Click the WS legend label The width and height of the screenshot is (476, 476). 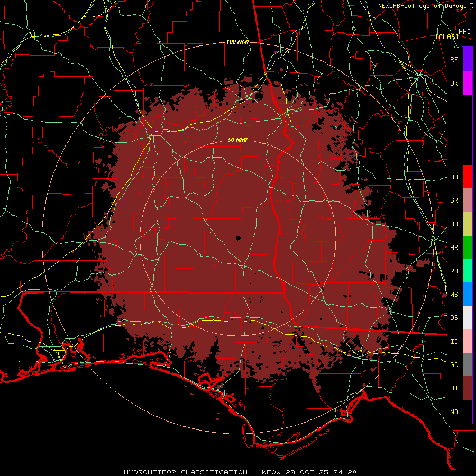pos(454,294)
